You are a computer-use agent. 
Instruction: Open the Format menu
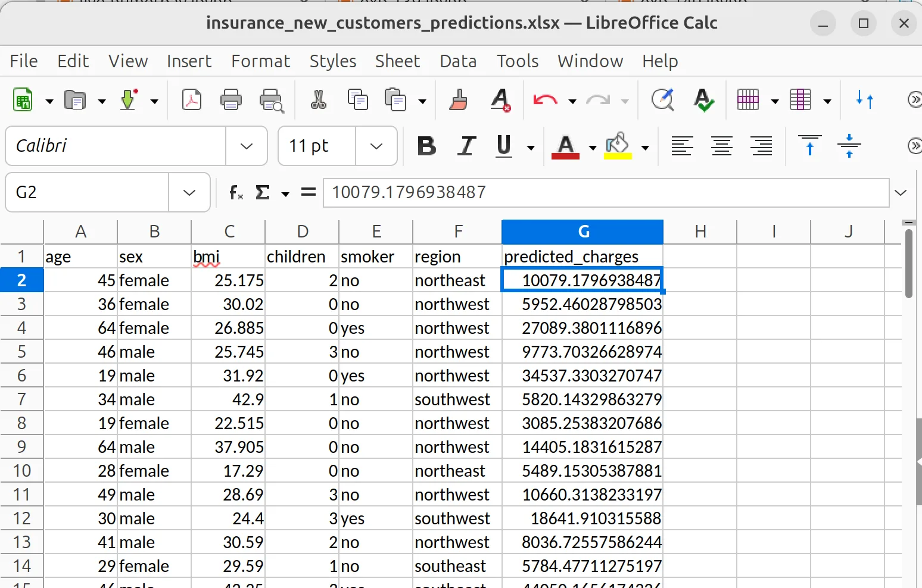click(x=261, y=61)
